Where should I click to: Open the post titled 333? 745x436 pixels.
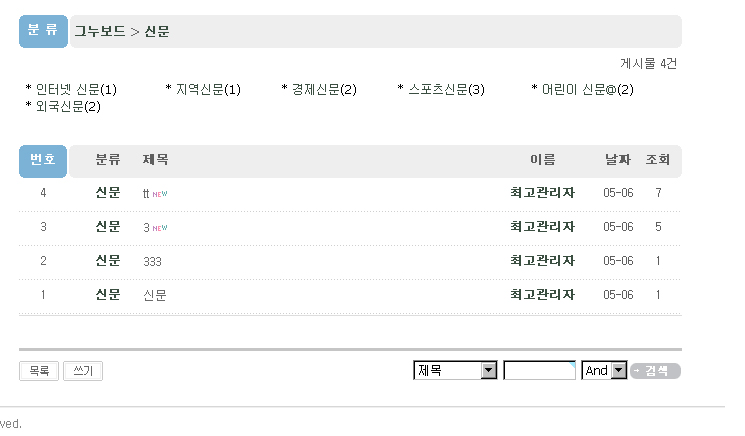tap(152, 261)
